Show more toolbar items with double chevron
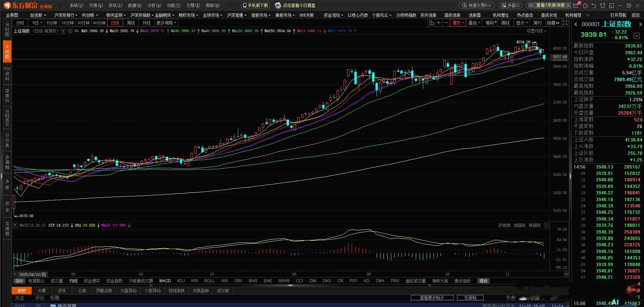 click(588, 15)
